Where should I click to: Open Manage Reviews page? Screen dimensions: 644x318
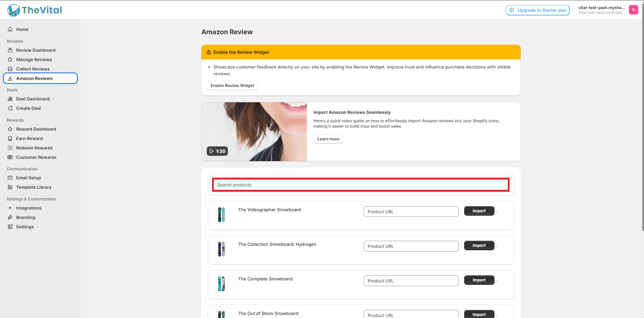point(40,59)
